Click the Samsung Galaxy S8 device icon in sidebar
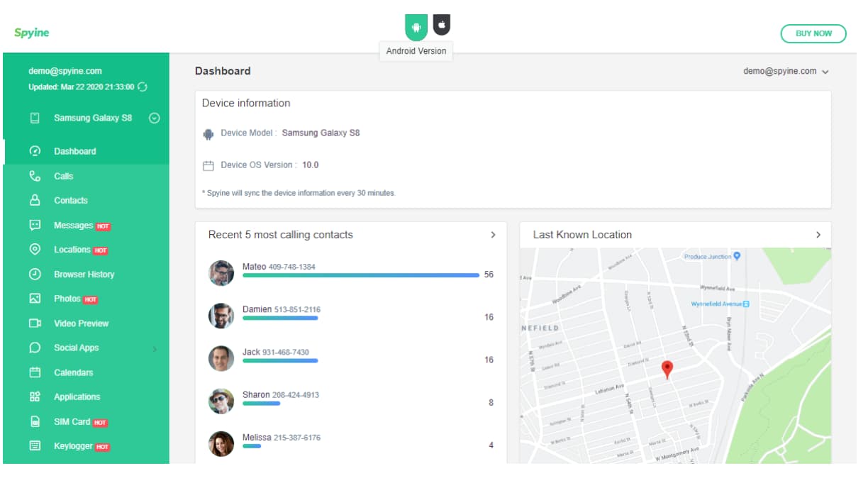This screenshot has width=868, height=488. click(x=35, y=118)
